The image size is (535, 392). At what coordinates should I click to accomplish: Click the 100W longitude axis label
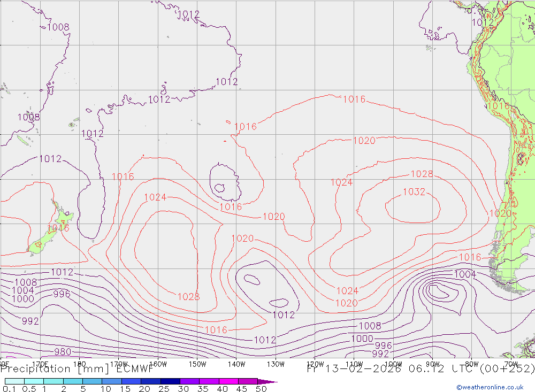(393, 364)
